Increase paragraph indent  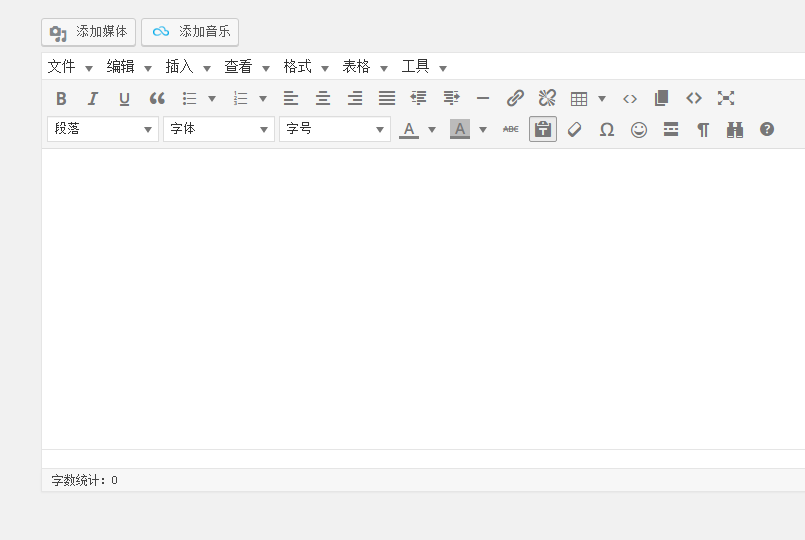[451, 98]
